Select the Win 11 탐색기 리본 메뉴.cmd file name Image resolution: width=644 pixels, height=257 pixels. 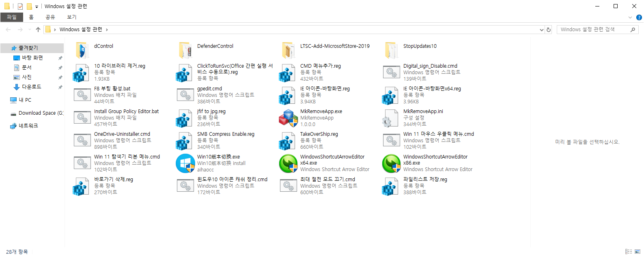click(x=127, y=157)
